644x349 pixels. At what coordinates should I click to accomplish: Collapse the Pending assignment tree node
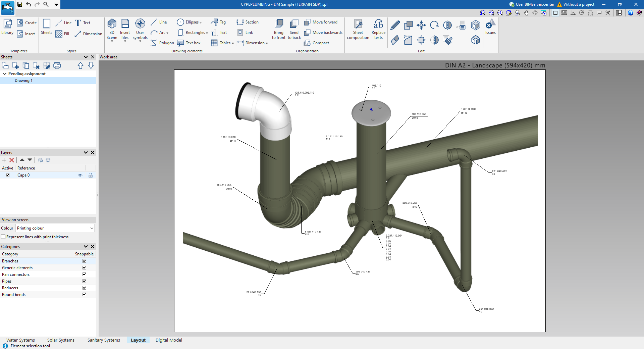(4, 74)
